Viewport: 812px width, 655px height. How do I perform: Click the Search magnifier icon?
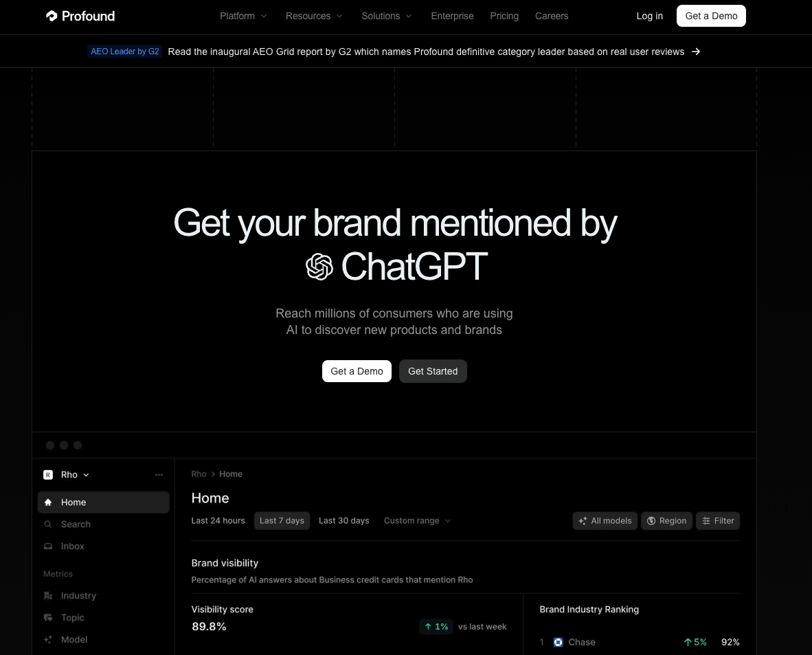point(48,524)
